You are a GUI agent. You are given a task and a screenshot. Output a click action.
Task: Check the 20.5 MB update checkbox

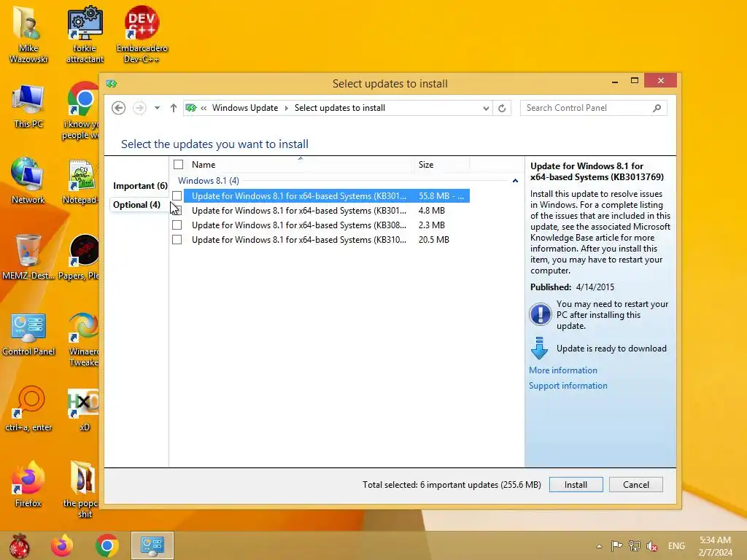(177, 239)
